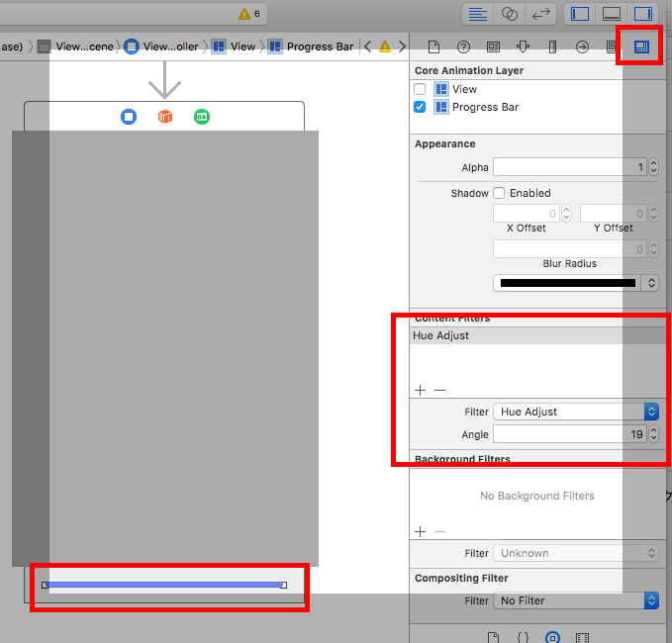Switch to the Standard editor
Image resolution: width=672 pixels, height=643 pixels.
pyautogui.click(x=477, y=14)
